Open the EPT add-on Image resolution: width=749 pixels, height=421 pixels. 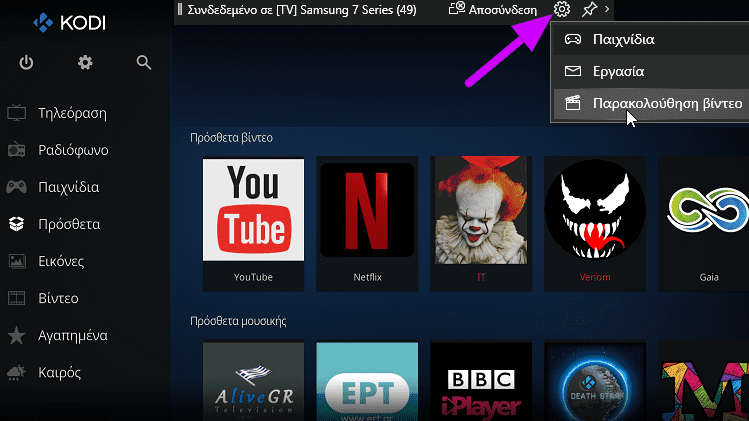click(x=367, y=381)
